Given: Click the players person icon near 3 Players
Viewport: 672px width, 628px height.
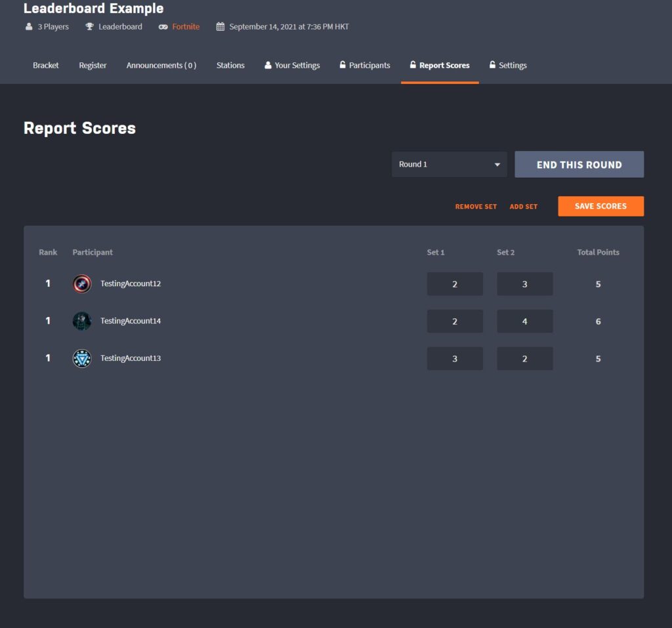Looking at the screenshot, I should 29,27.
